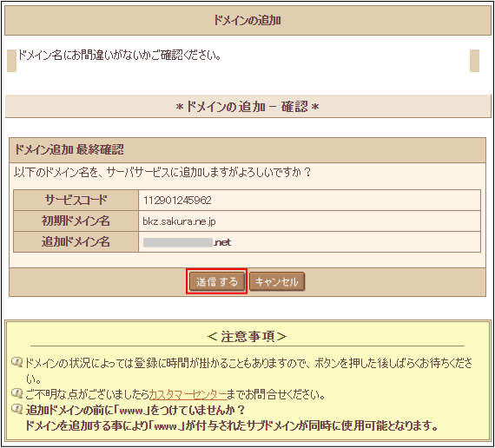
Task: Click the added domain value ending in .net
Action: (187, 242)
